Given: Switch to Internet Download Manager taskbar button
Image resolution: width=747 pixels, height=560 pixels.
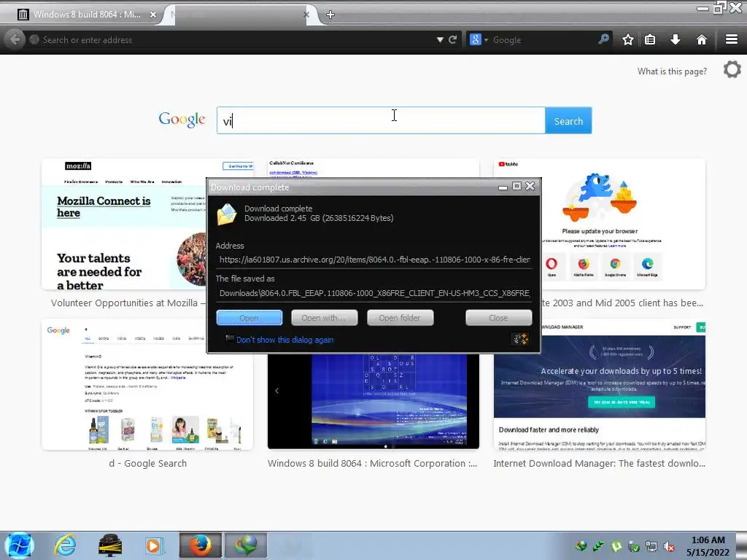Looking at the screenshot, I should pos(246,545).
